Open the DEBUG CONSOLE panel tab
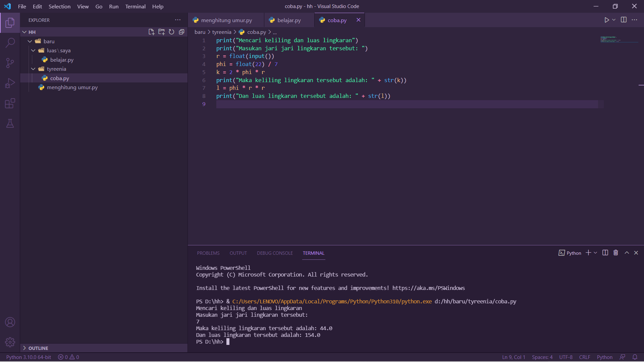Screen dimensions: 644x362 click(x=275, y=253)
